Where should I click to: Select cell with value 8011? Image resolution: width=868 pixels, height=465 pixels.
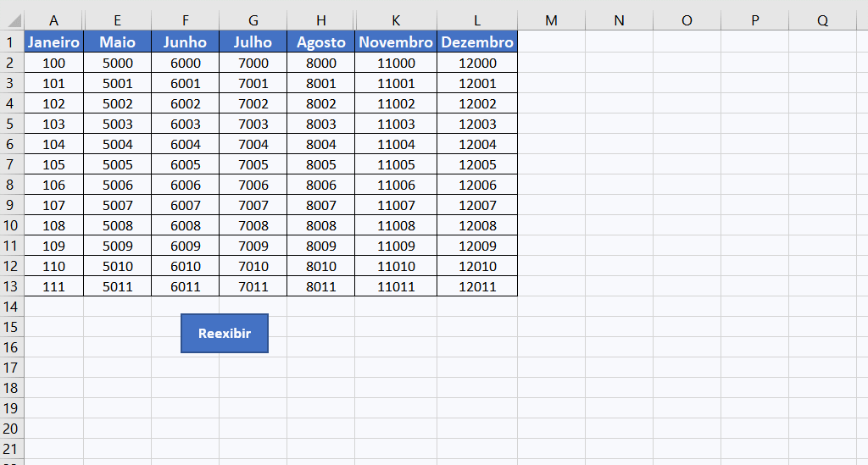pos(321,286)
